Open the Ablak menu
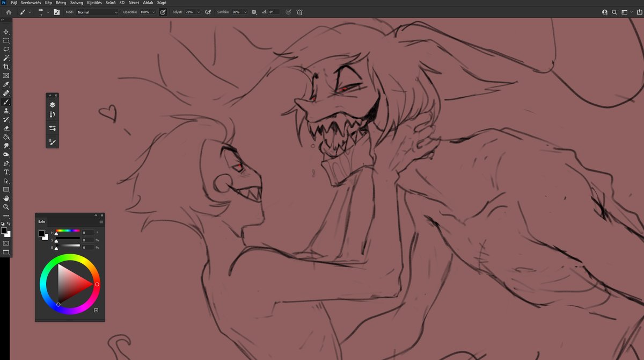 point(148,3)
